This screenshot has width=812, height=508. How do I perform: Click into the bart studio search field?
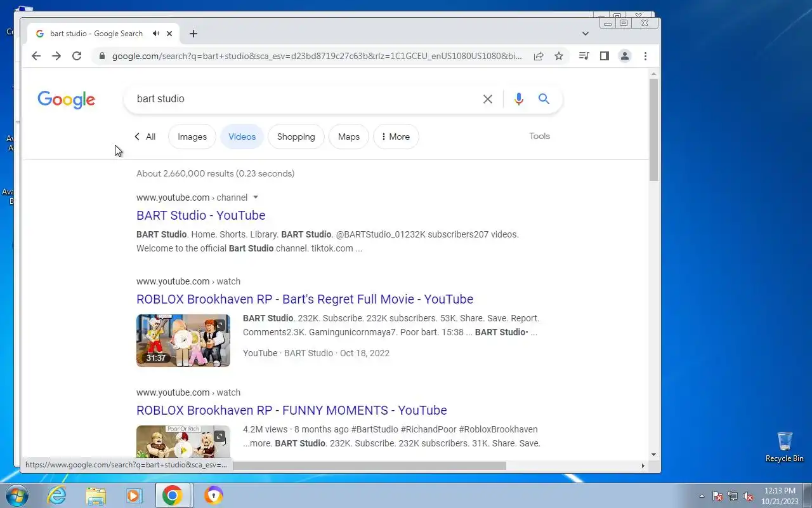pos(304,99)
